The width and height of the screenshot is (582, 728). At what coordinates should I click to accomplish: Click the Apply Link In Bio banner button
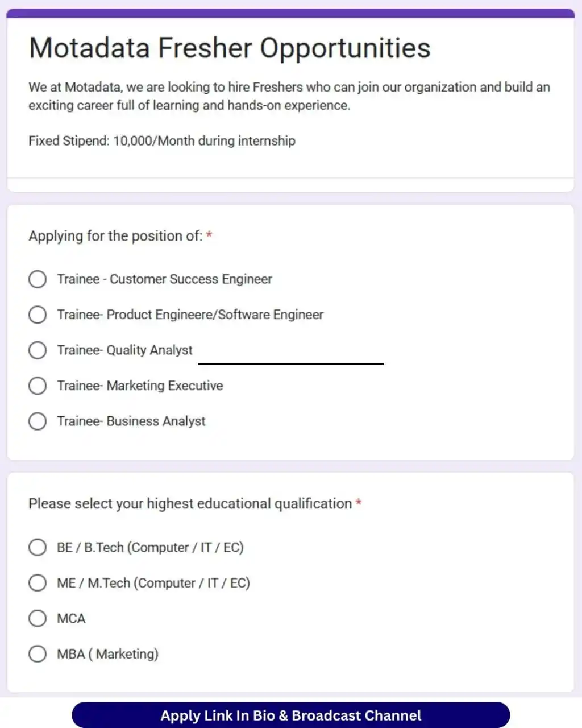[291, 715]
